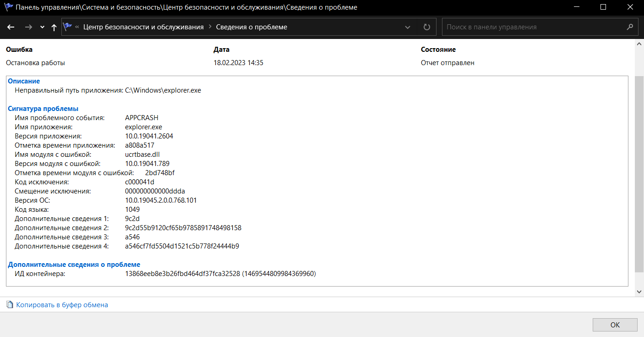The width and height of the screenshot is (644, 337).
Task: Go back with the left arrow
Action: [x=11, y=27]
